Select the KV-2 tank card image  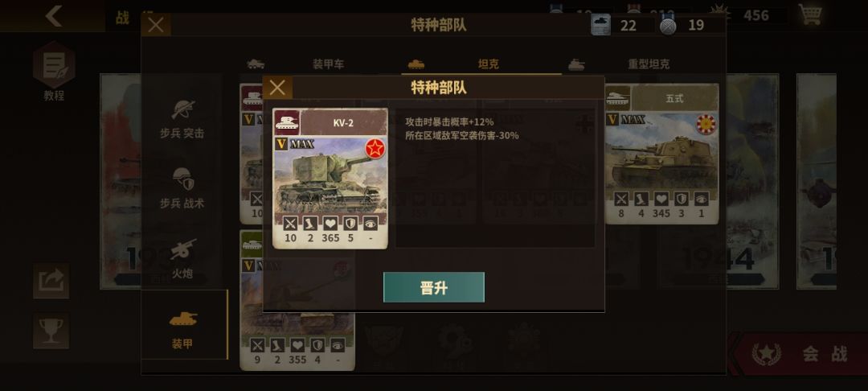tap(330, 179)
